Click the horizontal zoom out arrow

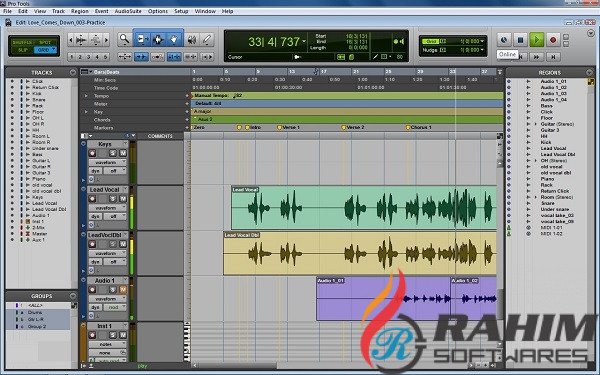[x=71, y=39]
